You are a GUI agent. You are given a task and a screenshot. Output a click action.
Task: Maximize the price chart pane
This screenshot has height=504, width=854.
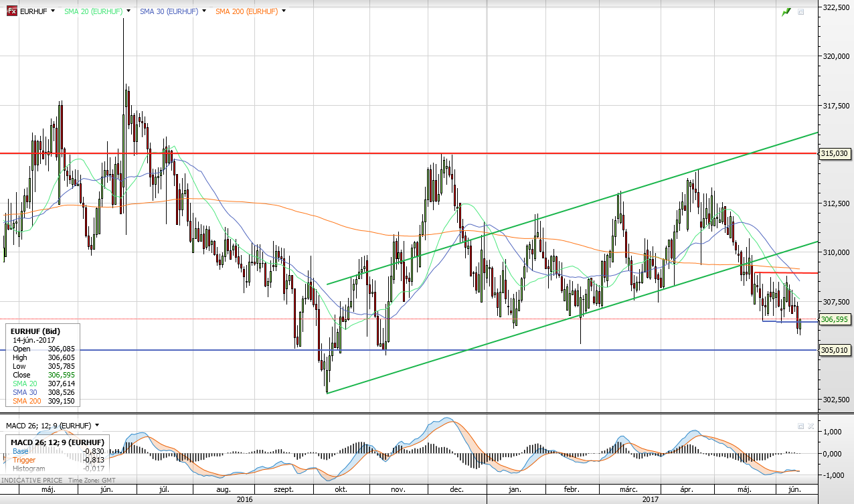point(800,11)
